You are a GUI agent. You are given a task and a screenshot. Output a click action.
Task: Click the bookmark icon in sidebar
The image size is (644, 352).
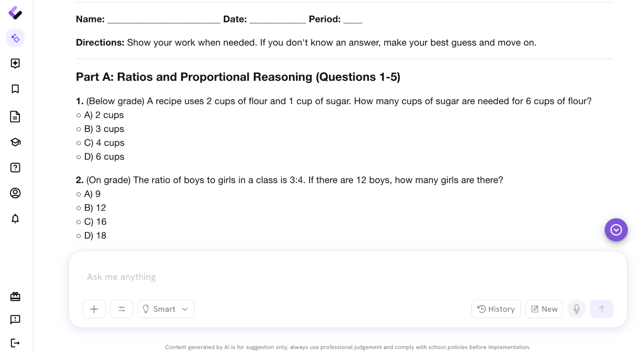pos(15,89)
